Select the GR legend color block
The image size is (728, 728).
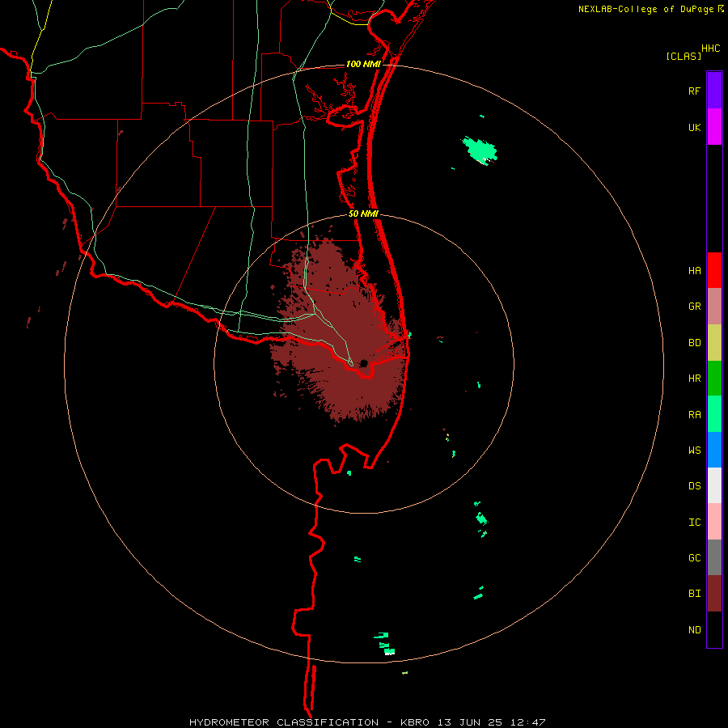click(714, 307)
